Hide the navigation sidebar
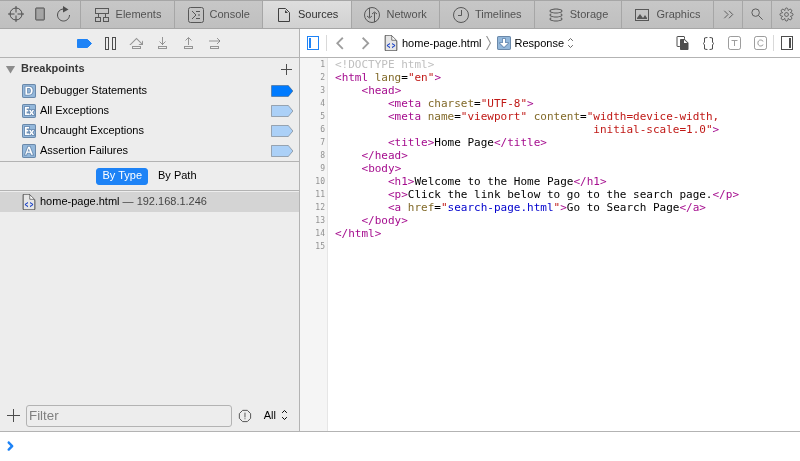 [313, 43]
